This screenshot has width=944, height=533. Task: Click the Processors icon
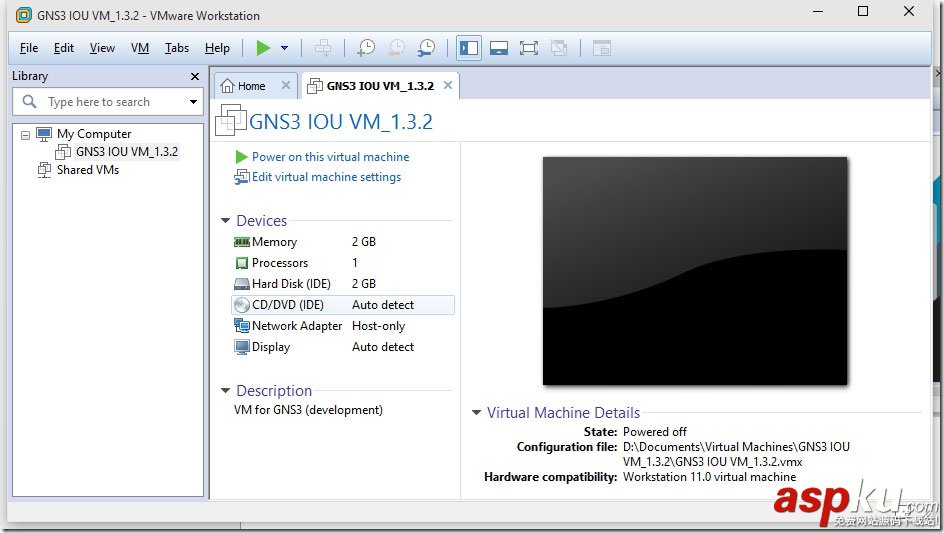coord(241,263)
